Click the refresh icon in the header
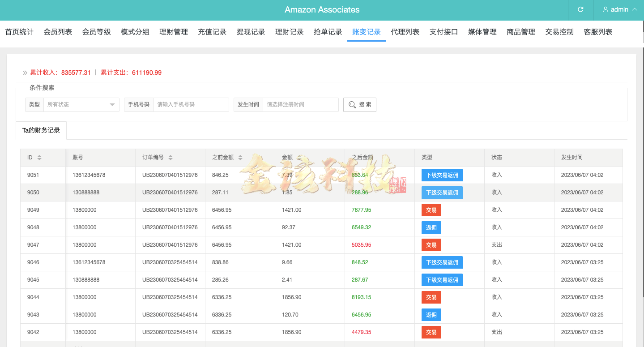This screenshot has height=347, width=644. [x=580, y=9]
